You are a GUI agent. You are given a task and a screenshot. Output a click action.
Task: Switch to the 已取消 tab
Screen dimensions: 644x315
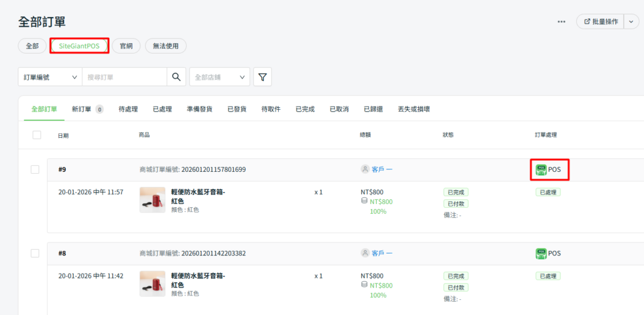click(x=339, y=109)
